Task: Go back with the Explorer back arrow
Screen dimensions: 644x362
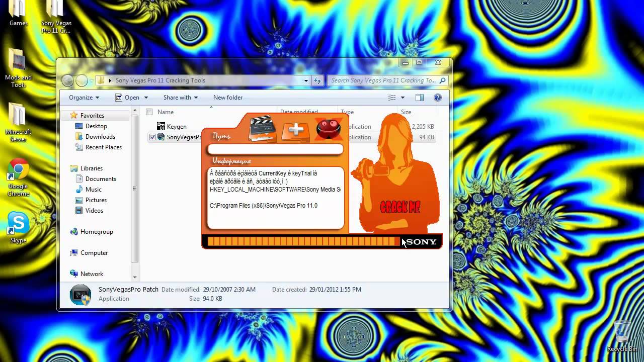Action: (x=67, y=80)
